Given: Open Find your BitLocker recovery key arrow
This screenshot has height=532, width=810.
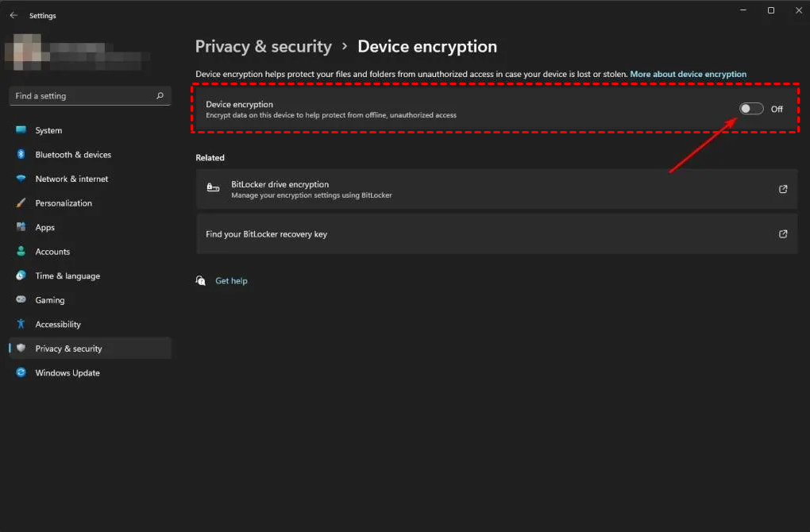Looking at the screenshot, I should [783, 234].
